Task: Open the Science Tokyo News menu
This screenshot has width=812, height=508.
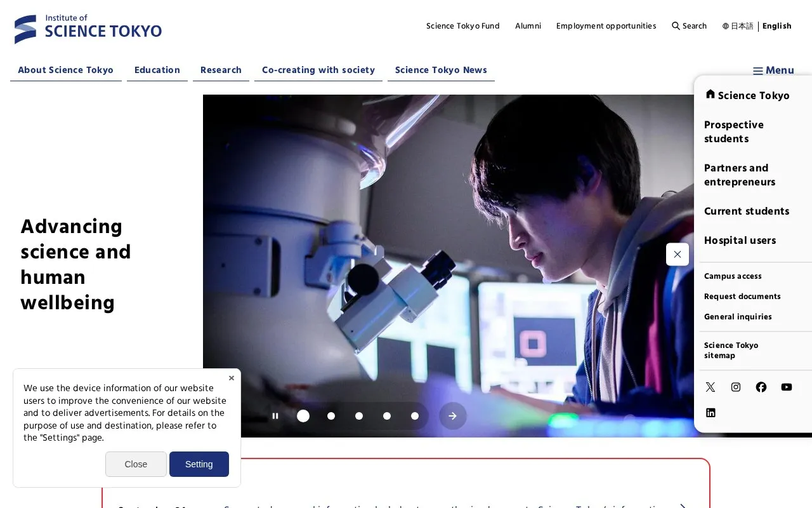Action: (x=441, y=70)
